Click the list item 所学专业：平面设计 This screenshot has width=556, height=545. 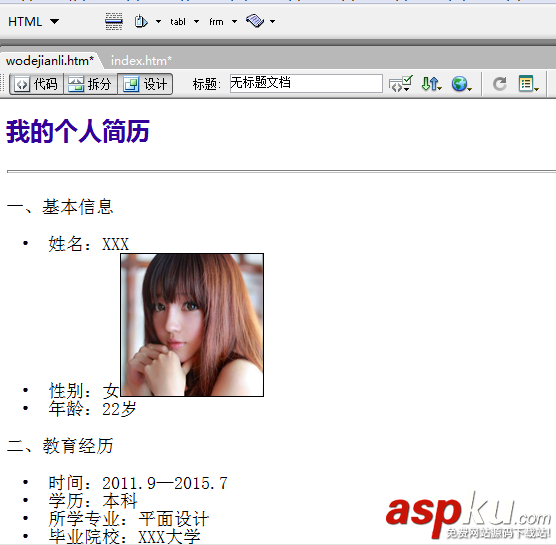(x=129, y=519)
